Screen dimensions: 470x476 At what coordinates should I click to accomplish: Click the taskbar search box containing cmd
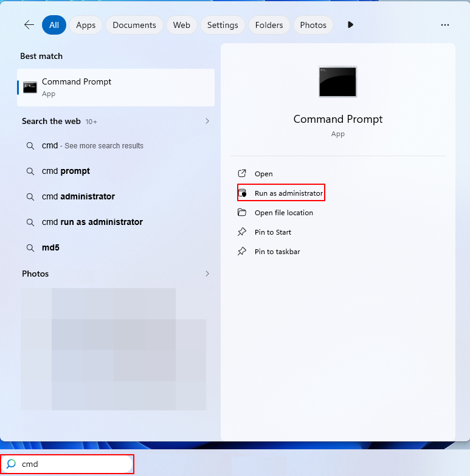click(67, 464)
